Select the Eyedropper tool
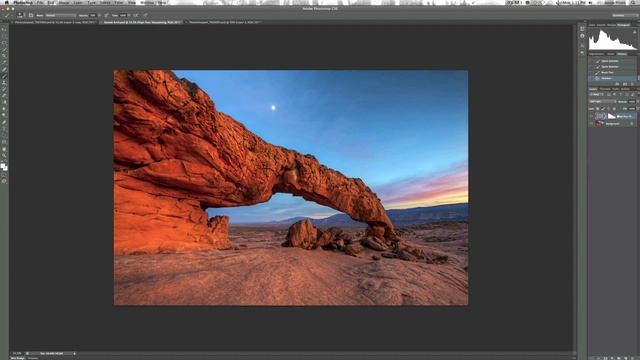This screenshot has width=640, height=360. pos(4,62)
